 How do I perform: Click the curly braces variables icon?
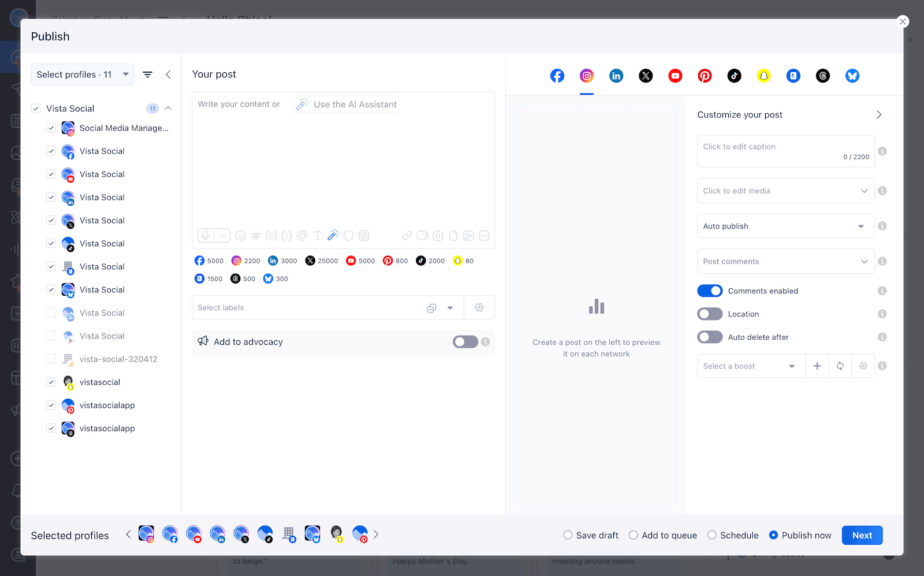[287, 236]
